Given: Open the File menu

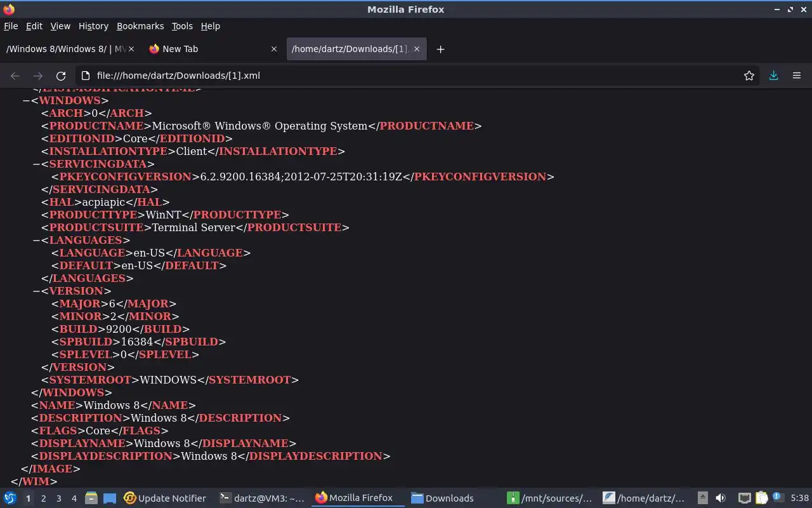Looking at the screenshot, I should point(11,26).
